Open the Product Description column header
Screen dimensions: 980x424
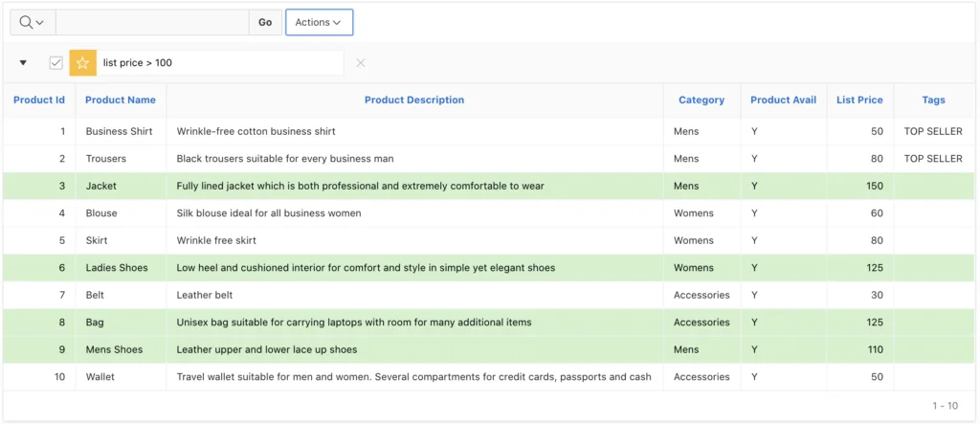pyautogui.click(x=414, y=100)
